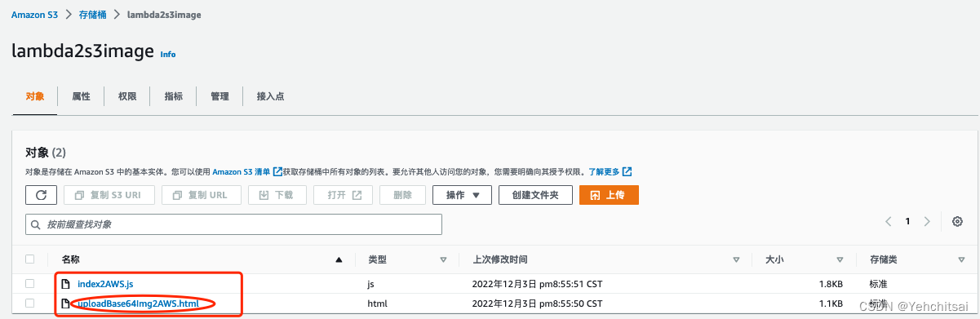
Task: Open the 类型 column filter arrow
Action: pyautogui.click(x=443, y=259)
